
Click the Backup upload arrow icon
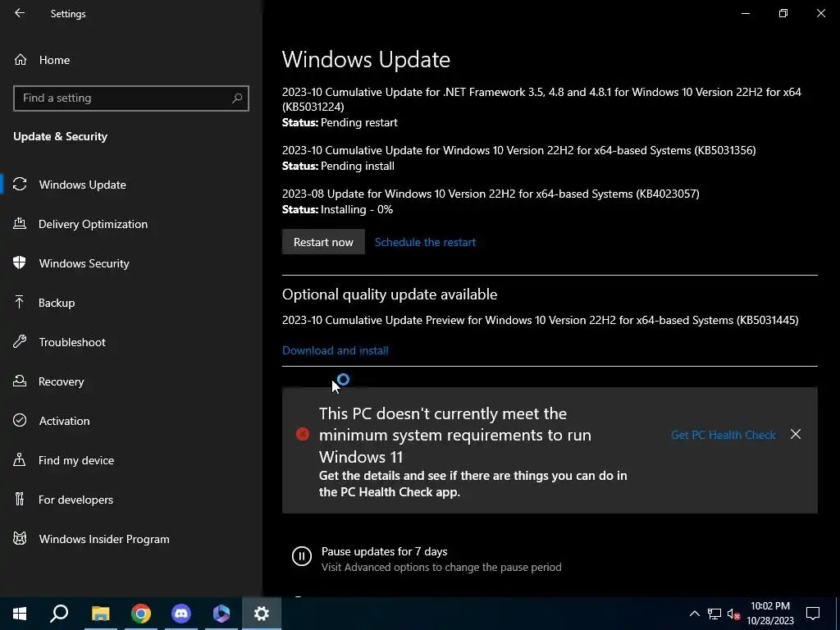20,302
